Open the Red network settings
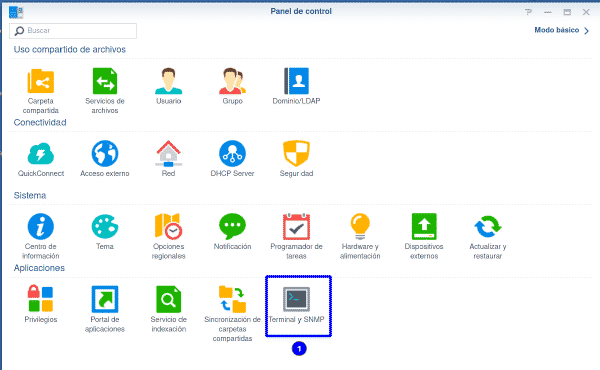Image resolution: width=600 pixels, height=370 pixels. coord(168,159)
